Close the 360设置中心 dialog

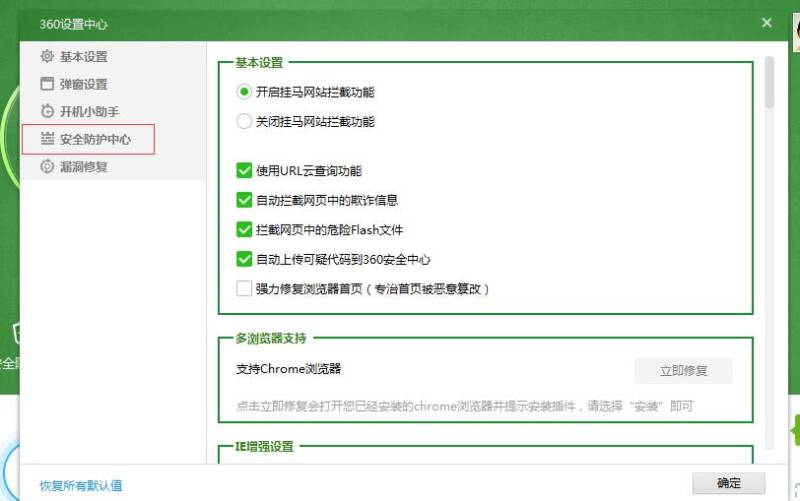(766, 22)
